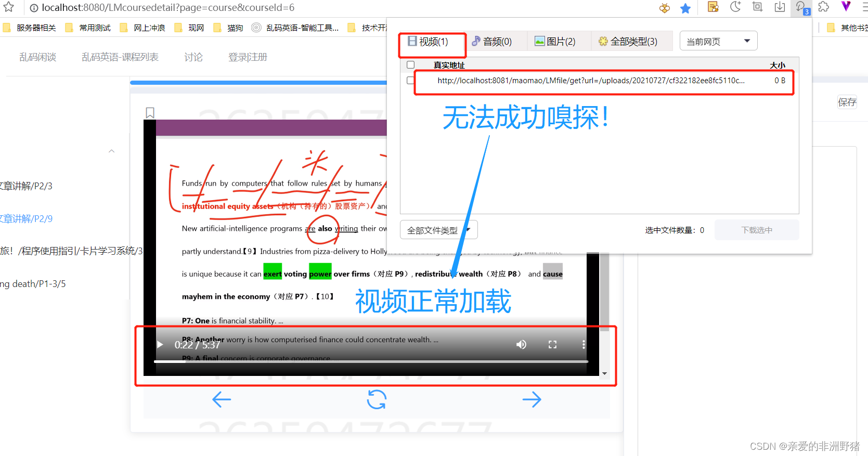The height and width of the screenshot is (456, 868).
Task: Click the circular refresh arrows icon below video
Action: pos(377,399)
